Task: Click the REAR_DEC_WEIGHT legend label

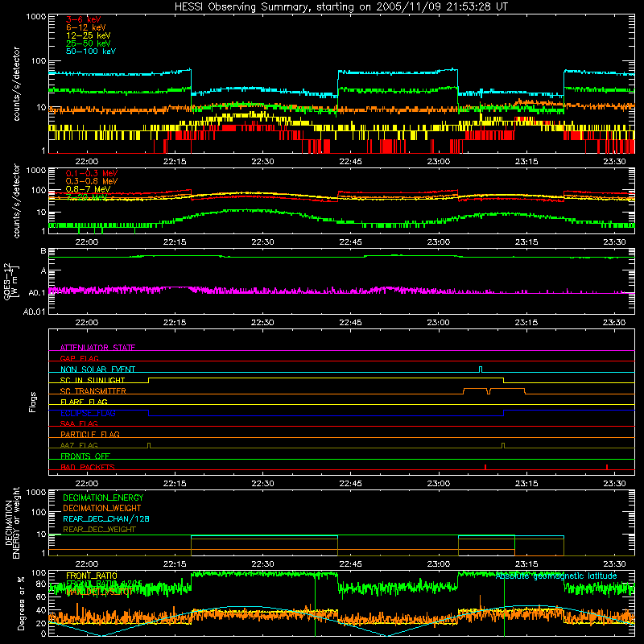Action: [99, 530]
